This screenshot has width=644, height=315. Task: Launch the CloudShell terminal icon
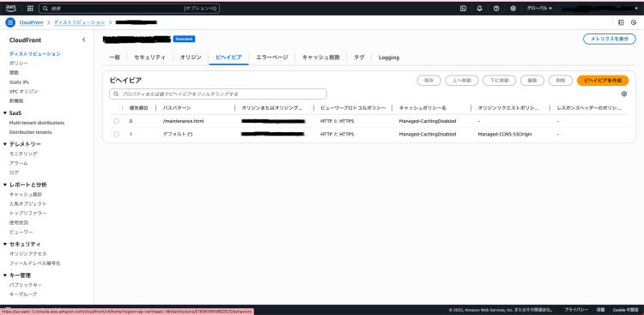pos(464,9)
